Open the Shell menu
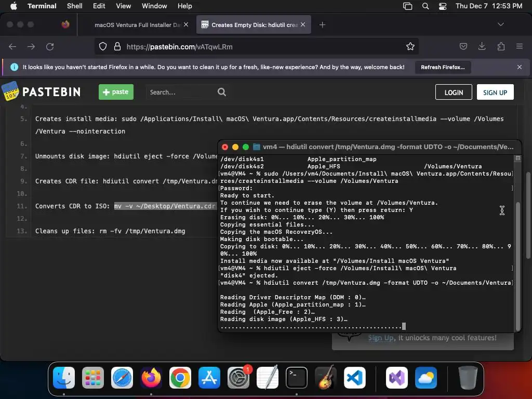Viewport: 532px width, 399px height. pyautogui.click(x=75, y=6)
